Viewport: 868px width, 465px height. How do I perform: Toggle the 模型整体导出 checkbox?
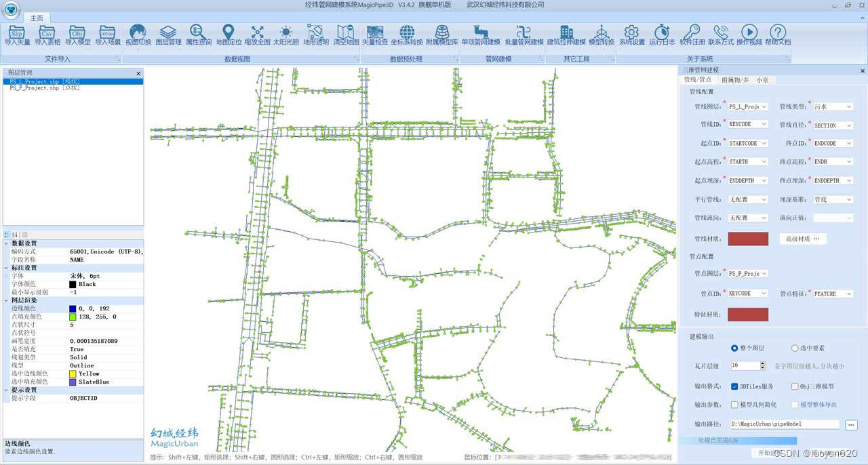click(x=795, y=405)
